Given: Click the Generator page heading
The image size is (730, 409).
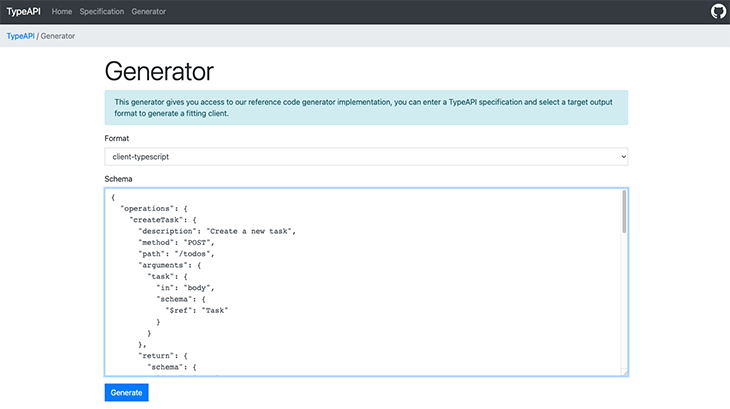Looking at the screenshot, I should 159,71.
